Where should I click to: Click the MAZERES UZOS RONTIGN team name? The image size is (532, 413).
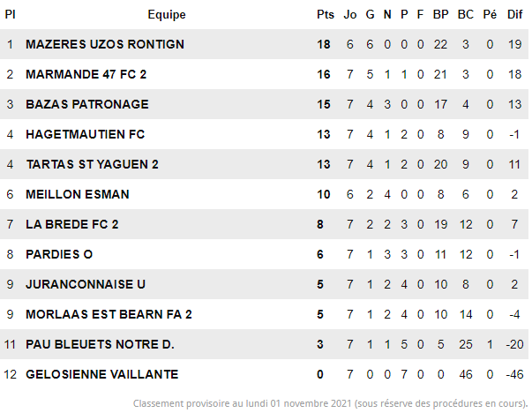click(105, 44)
